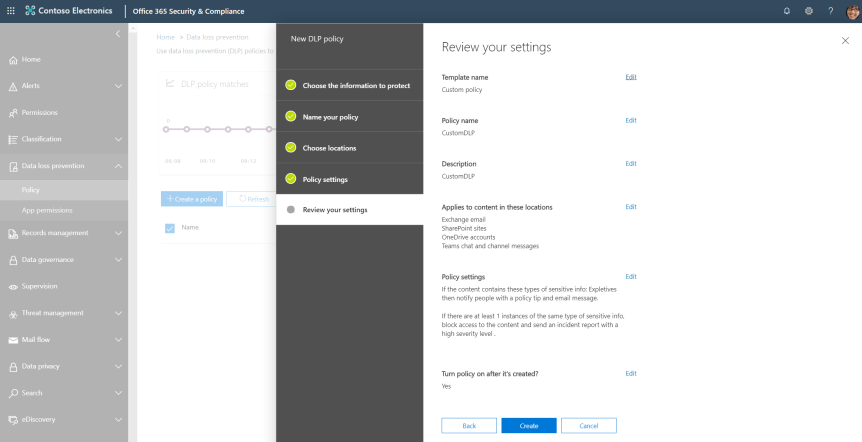Open the notifications bell icon

[786, 11]
